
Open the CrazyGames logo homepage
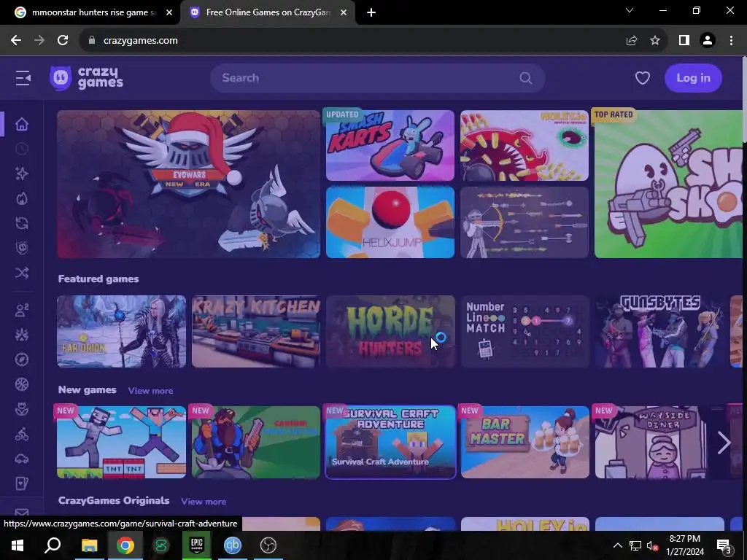(x=86, y=78)
